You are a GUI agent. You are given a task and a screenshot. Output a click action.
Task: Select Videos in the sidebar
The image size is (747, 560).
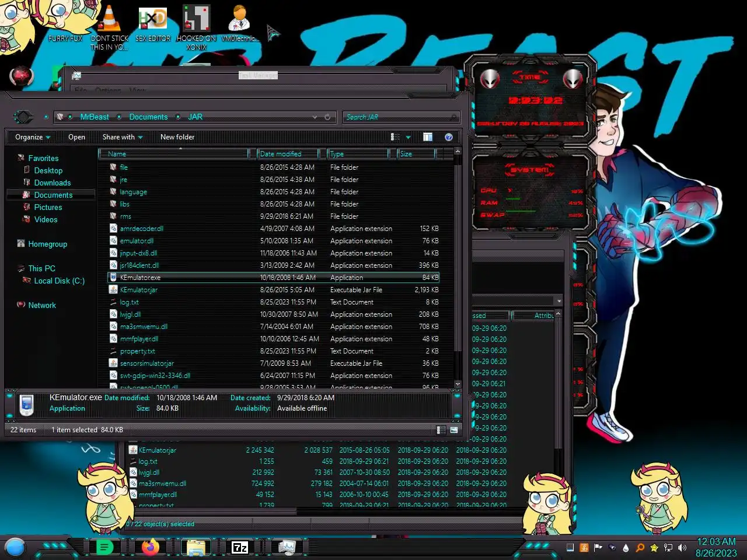tap(46, 219)
